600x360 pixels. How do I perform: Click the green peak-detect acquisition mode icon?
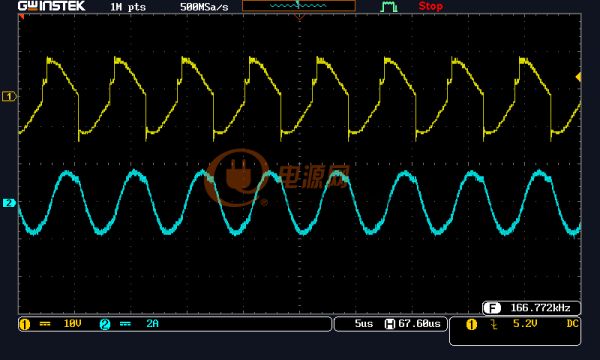pos(389,7)
